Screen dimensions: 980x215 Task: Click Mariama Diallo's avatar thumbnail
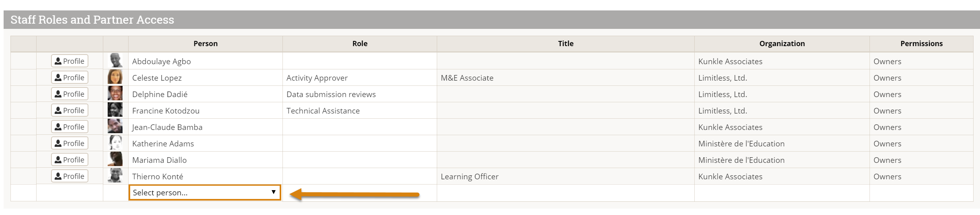click(115, 159)
